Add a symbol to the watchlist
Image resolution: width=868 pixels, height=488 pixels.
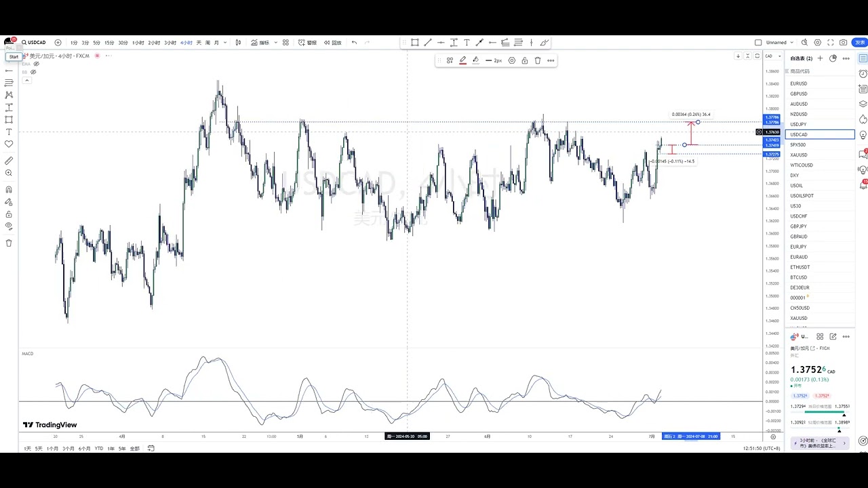point(820,59)
